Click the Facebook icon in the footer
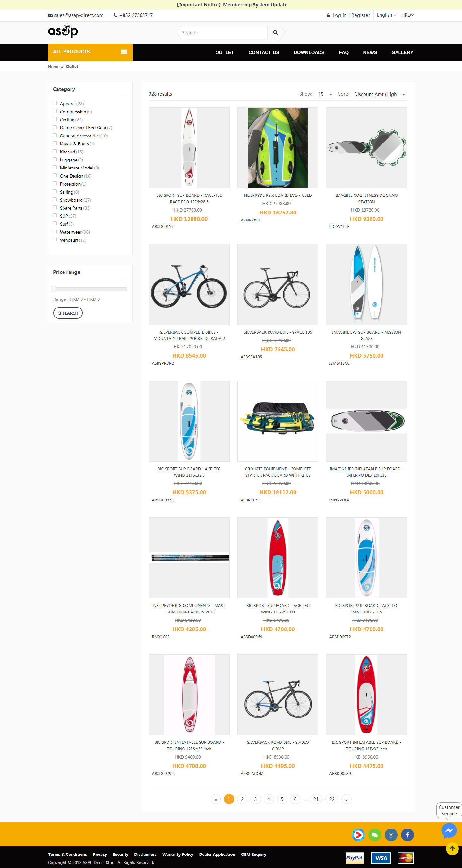The height and width of the screenshot is (868, 462). (x=407, y=835)
